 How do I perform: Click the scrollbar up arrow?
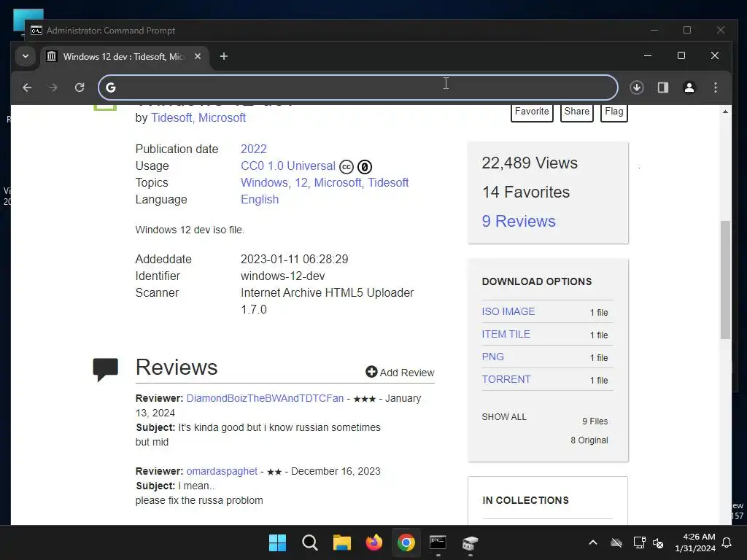[x=725, y=112]
